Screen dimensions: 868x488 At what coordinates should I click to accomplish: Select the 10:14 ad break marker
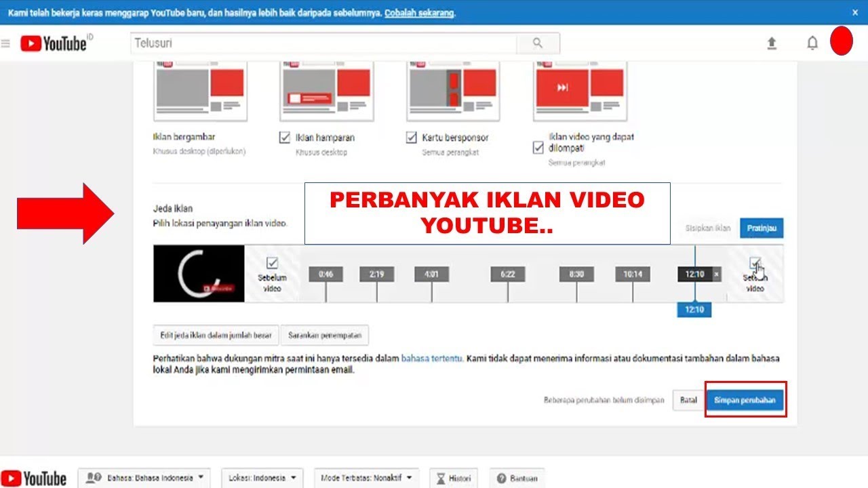(x=633, y=274)
